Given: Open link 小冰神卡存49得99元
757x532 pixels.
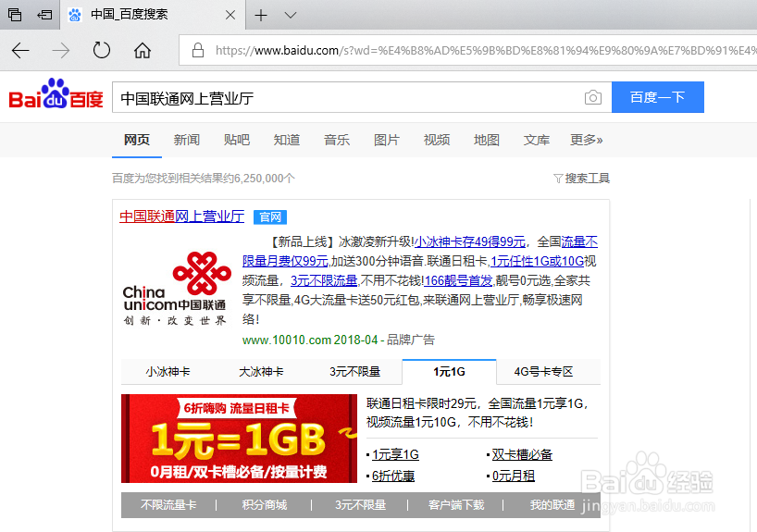Looking at the screenshot, I should (470, 241).
